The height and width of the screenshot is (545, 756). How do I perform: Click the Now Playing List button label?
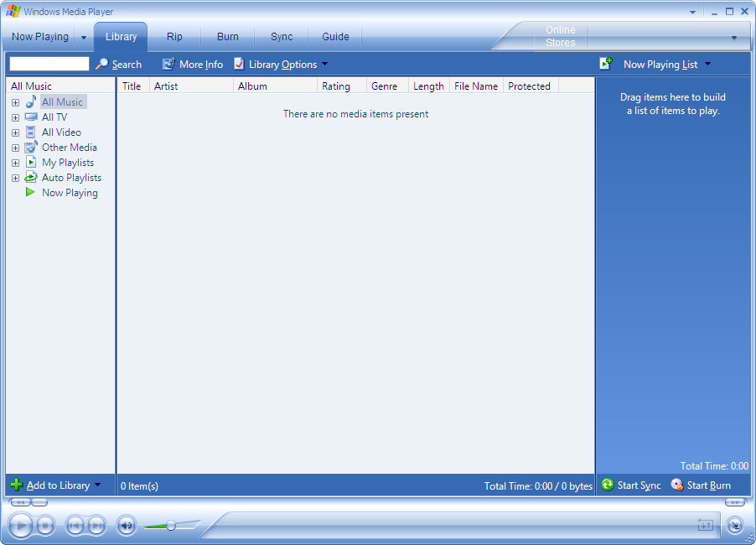[x=660, y=65]
